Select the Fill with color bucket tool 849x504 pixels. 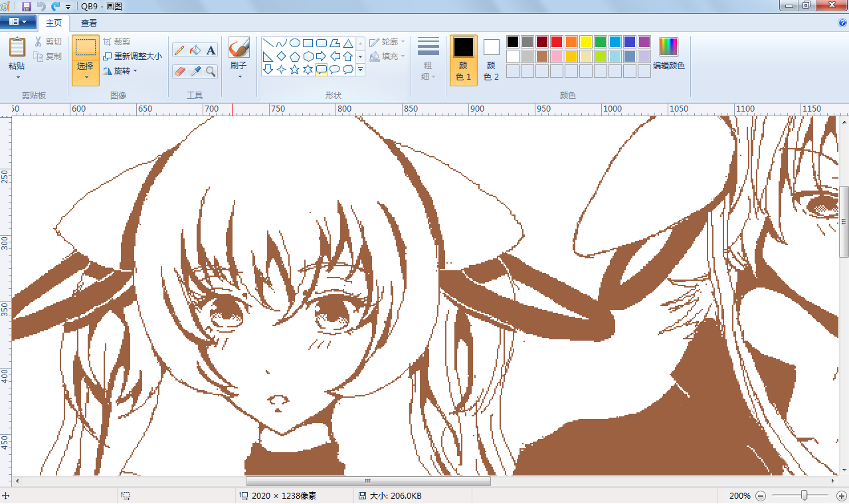tap(195, 50)
